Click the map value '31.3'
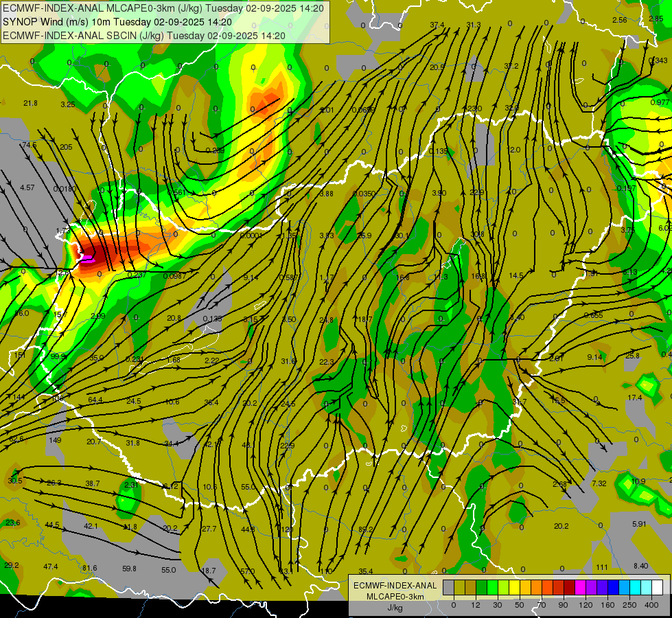 (474, 25)
